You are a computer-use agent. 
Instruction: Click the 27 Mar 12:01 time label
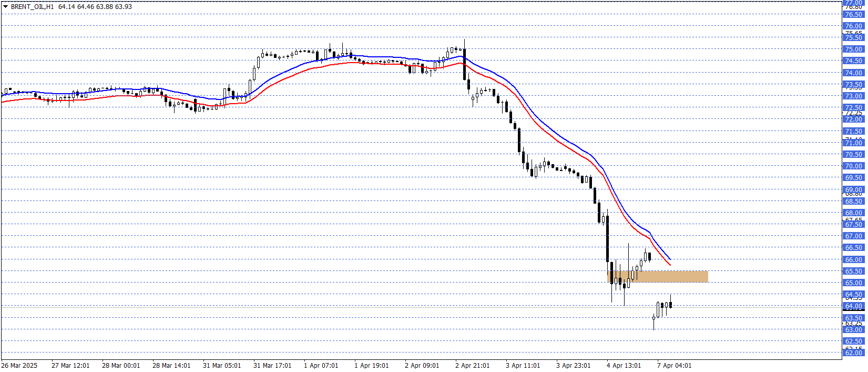tap(70, 366)
